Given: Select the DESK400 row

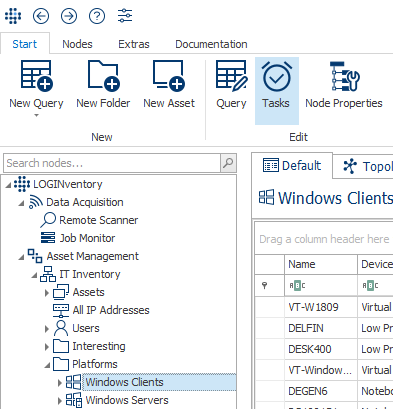Looking at the screenshot, I should [x=324, y=349].
